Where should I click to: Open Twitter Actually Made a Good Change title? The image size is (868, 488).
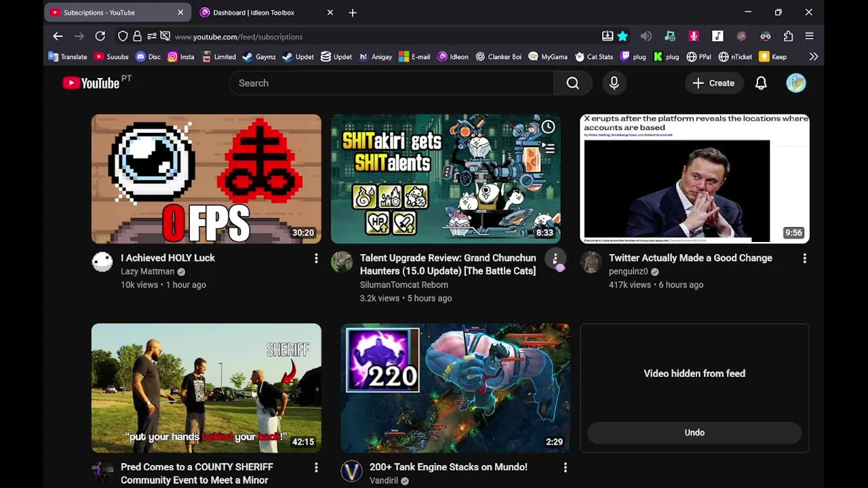point(690,258)
